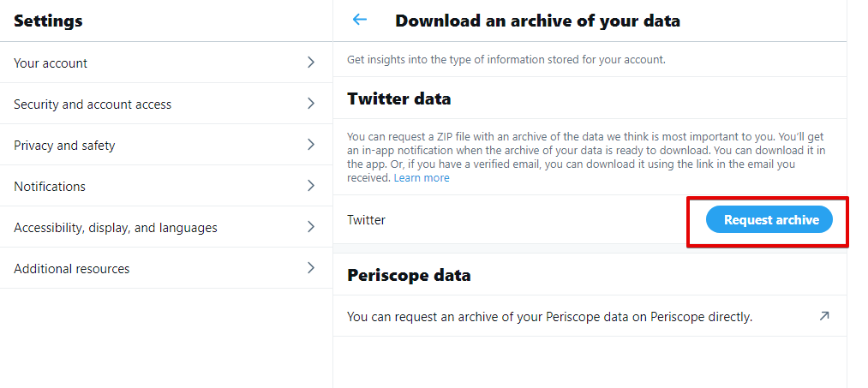The image size is (868, 388).
Task: Click the chevron next to Notifications
Action: (311, 186)
